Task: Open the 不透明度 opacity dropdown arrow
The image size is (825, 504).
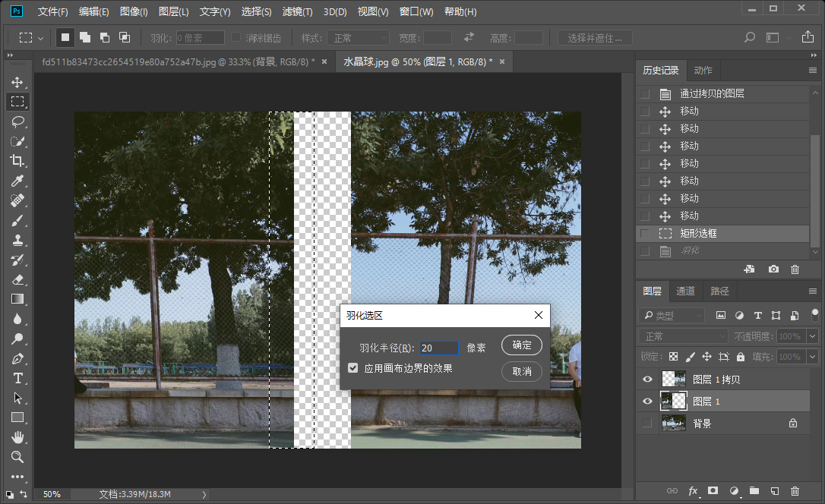Action: [813, 336]
